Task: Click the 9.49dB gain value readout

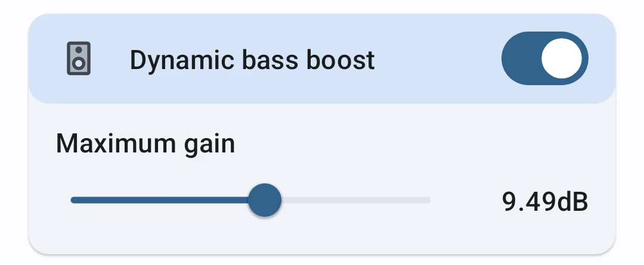Action: pyautogui.click(x=545, y=202)
